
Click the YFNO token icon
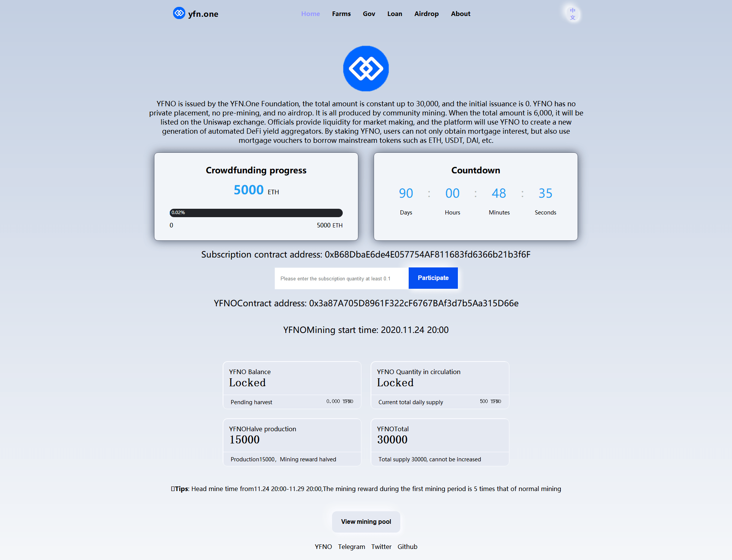[365, 68]
